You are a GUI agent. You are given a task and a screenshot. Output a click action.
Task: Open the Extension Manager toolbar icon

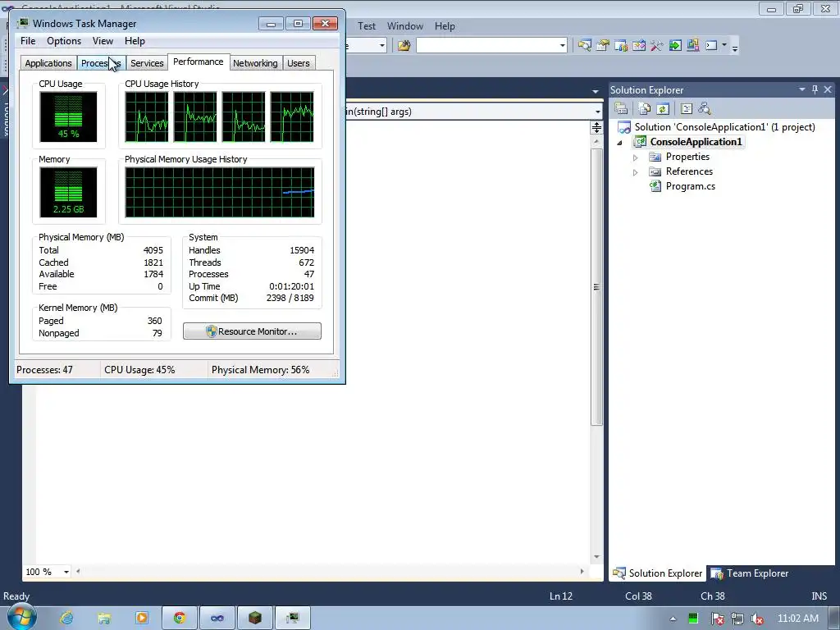692,46
